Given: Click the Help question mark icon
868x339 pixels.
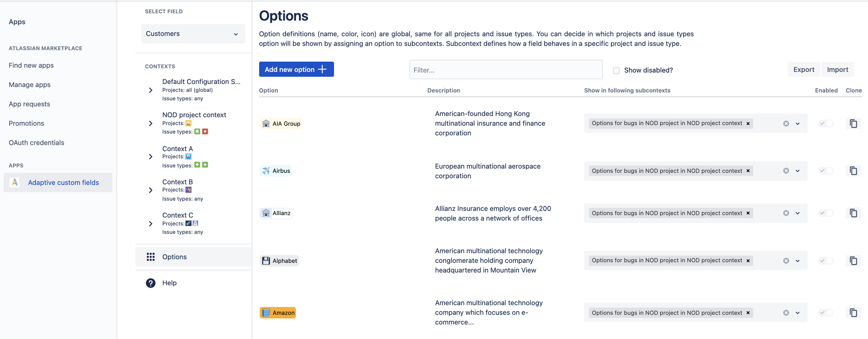Looking at the screenshot, I should click(x=151, y=283).
